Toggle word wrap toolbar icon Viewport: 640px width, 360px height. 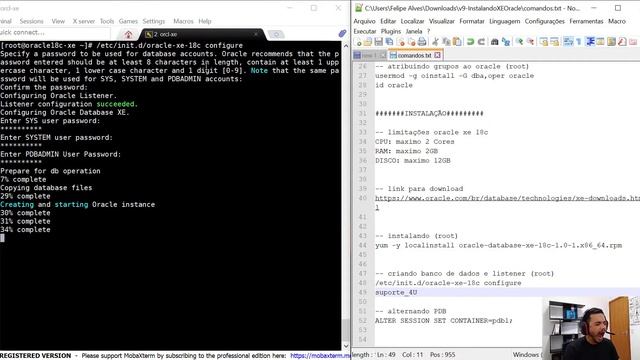point(568,42)
